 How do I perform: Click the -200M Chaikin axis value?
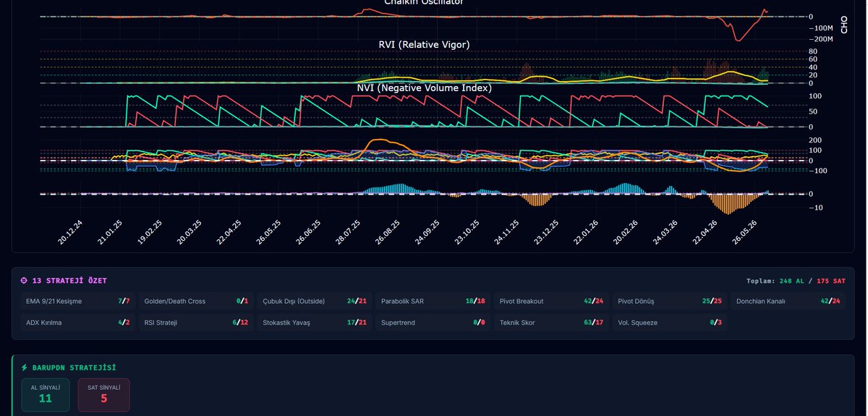pos(821,39)
